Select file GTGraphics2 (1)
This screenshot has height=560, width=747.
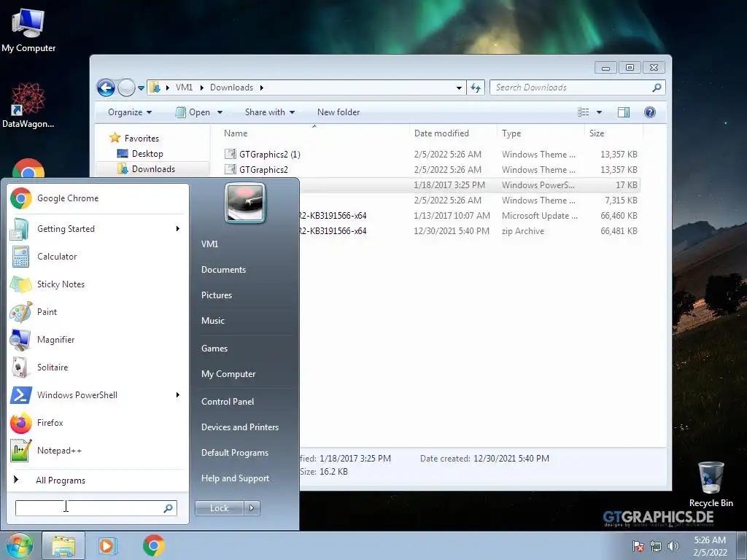click(270, 155)
